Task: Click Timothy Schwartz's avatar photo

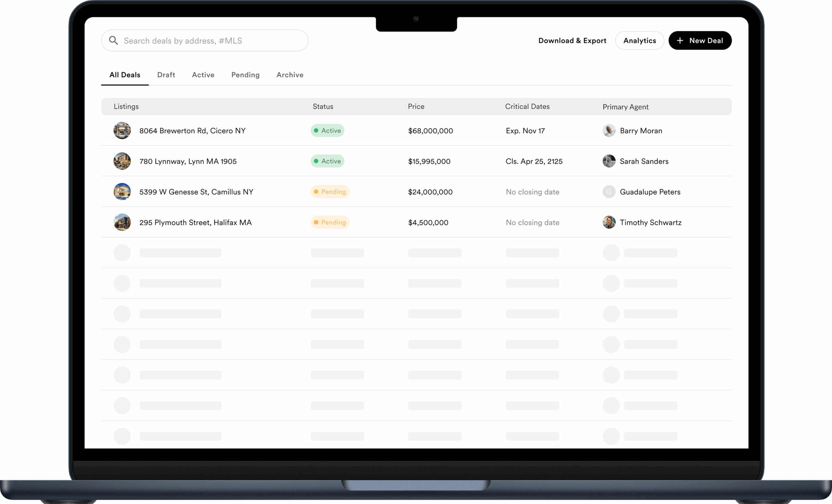Action: click(x=609, y=222)
